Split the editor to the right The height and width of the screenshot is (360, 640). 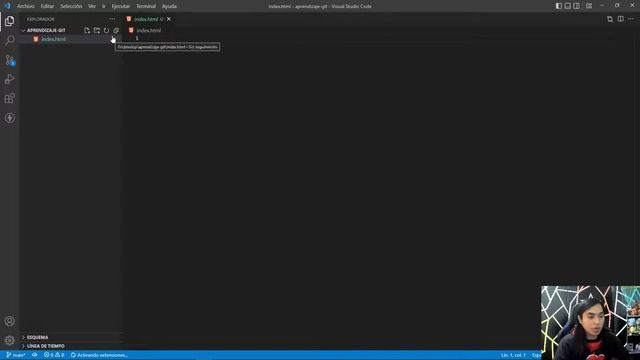[x=620, y=19]
